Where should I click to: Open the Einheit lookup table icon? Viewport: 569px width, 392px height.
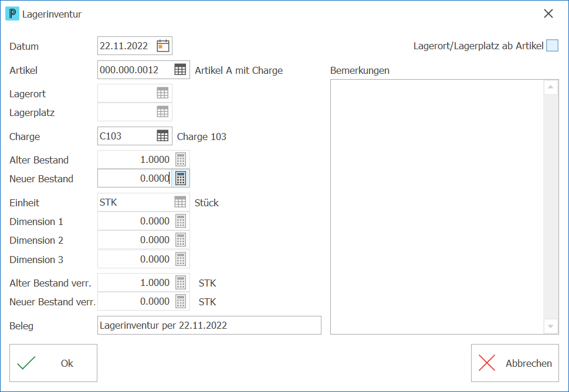pyautogui.click(x=180, y=202)
